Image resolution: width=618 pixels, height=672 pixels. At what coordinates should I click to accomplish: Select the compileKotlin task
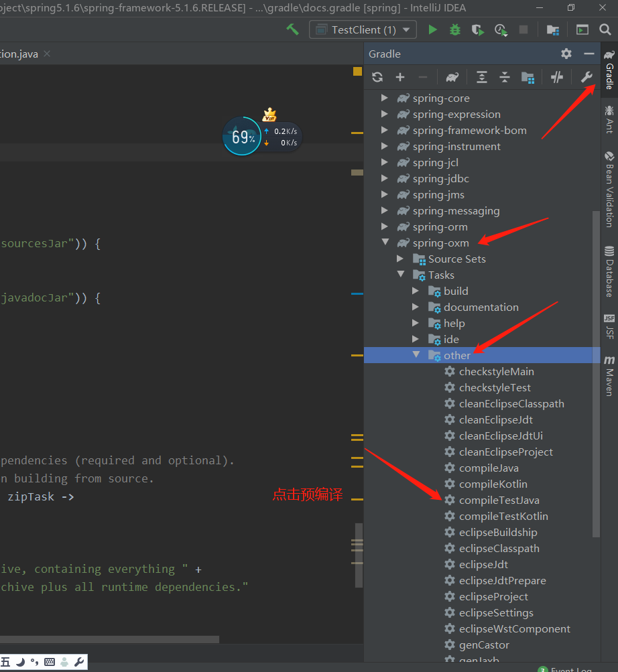493,484
